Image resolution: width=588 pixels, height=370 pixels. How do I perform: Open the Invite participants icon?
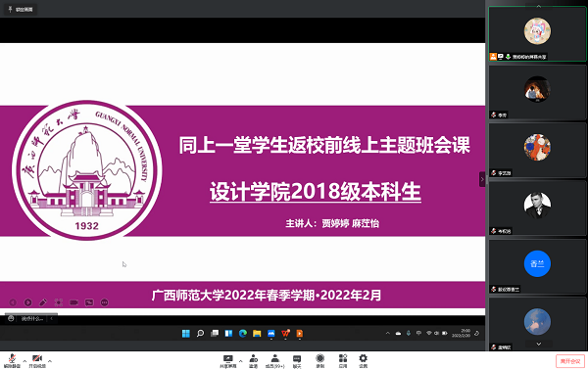pyautogui.click(x=254, y=361)
